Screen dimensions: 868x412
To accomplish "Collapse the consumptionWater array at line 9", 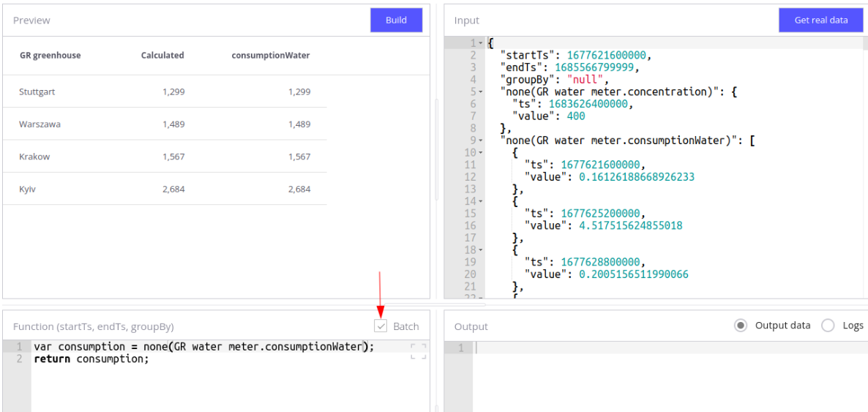I will 481,140.
